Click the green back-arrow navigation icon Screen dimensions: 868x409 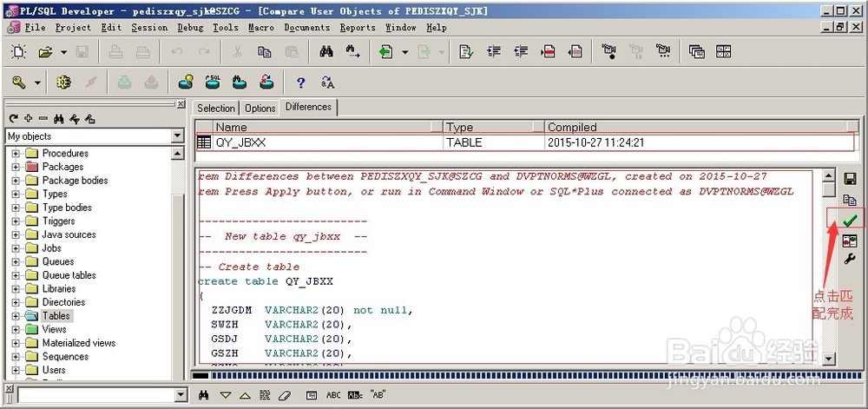pos(386,52)
